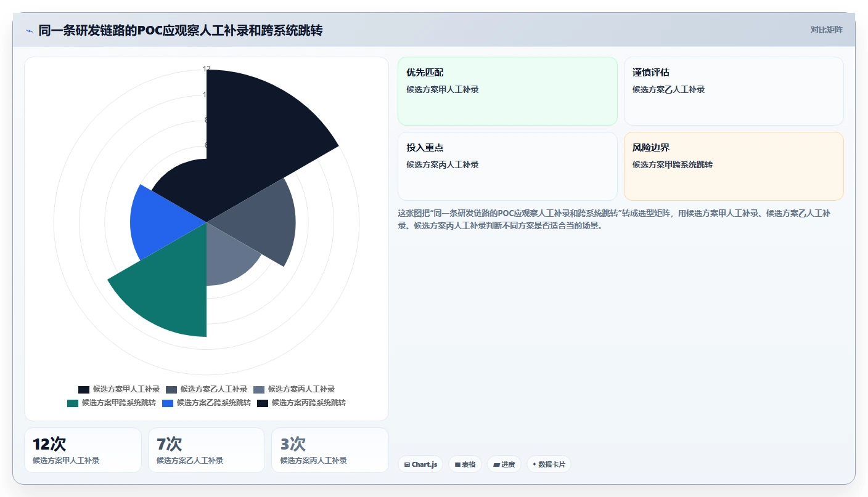
Task: Click the 7次 stat card
Action: (x=207, y=450)
